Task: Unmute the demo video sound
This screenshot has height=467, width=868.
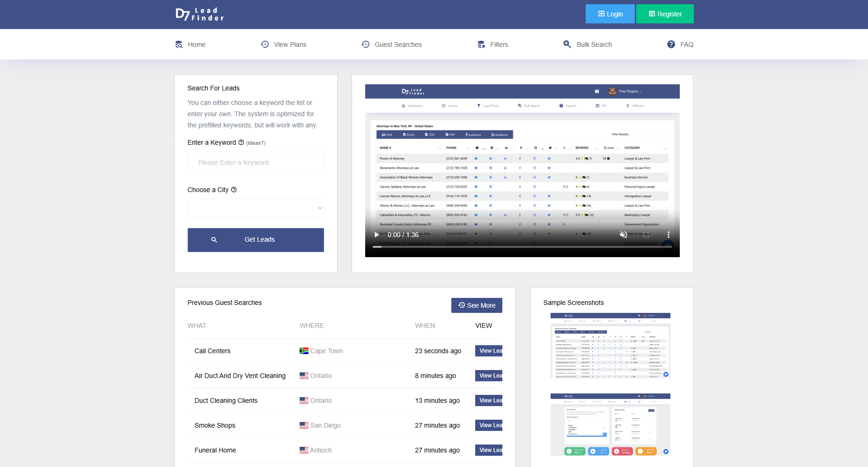Action: coord(623,235)
